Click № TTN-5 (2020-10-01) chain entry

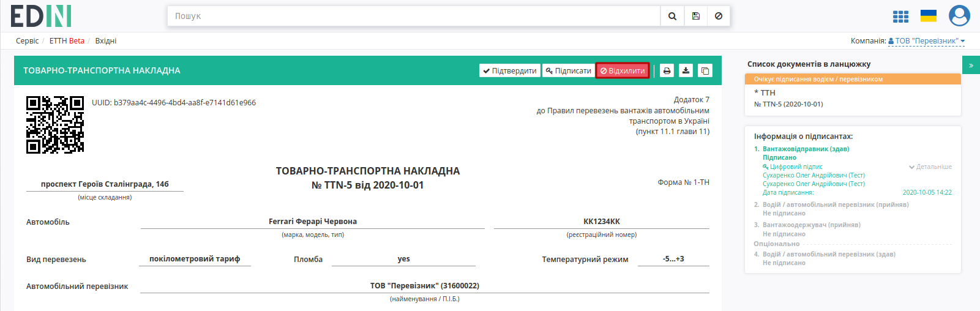[x=788, y=104]
